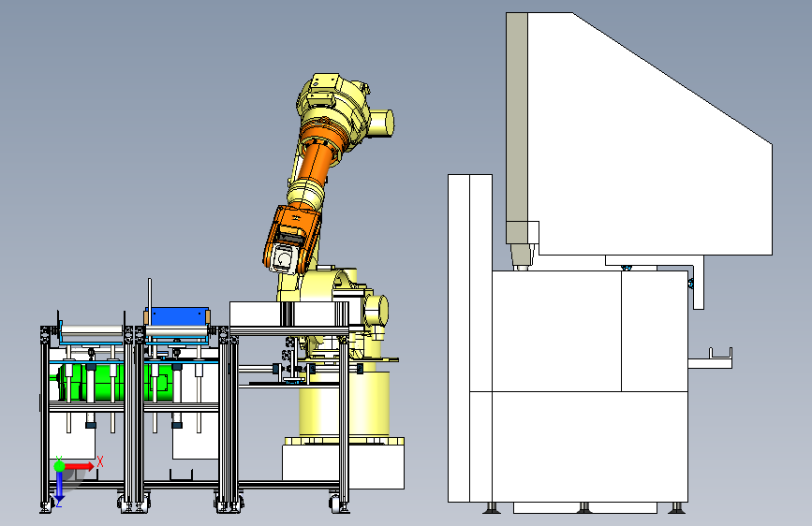Viewport: 812px width, 526px height.
Task: Click the blue Z axis arrow of triad
Action: pyautogui.click(x=59, y=488)
